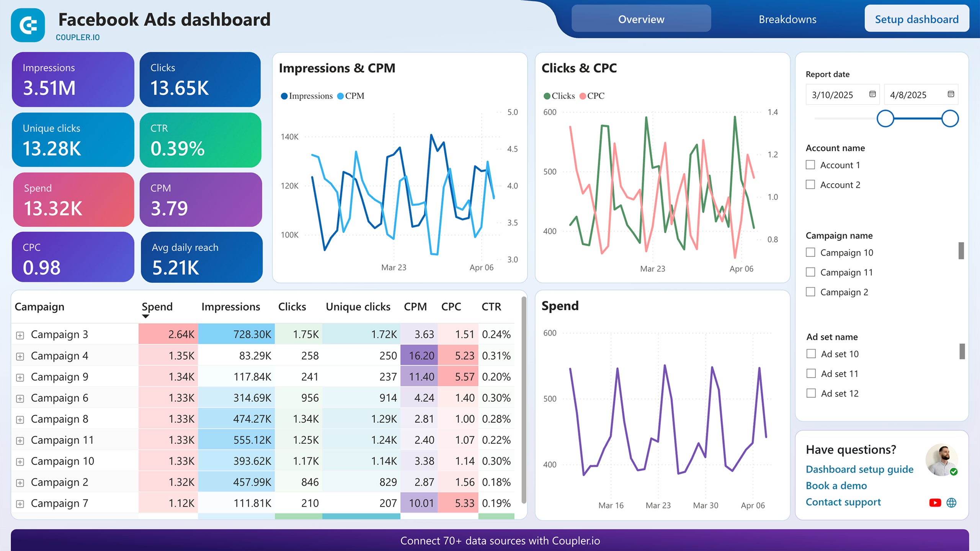Open the calendar for the end date
Screen dimensions: 980x551
pos(952,95)
